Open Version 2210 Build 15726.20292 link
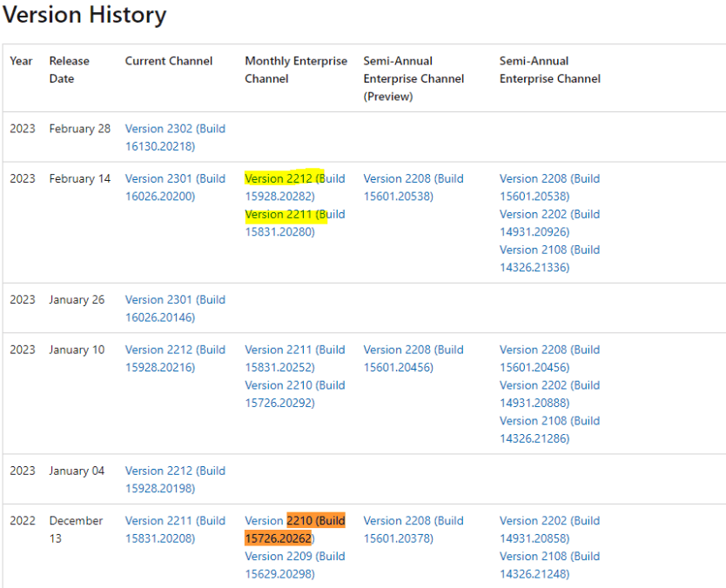The width and height of the screenshot is (726, 588). click(295, 394)
